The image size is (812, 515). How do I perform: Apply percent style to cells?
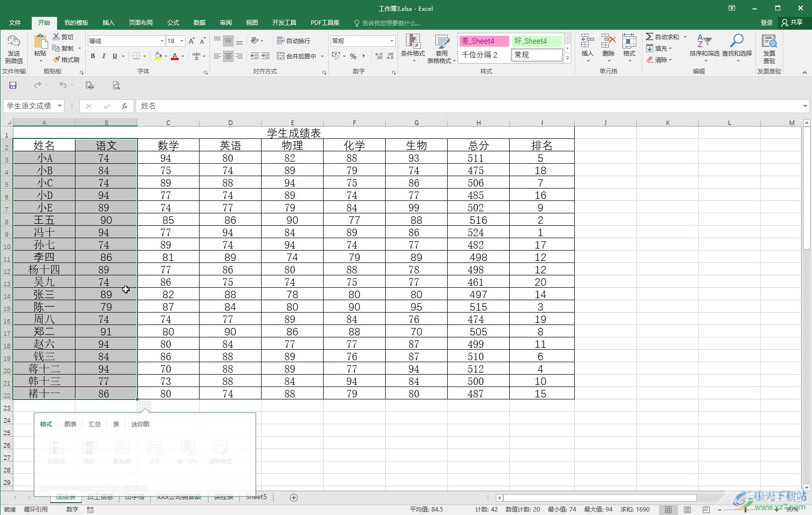353,56
